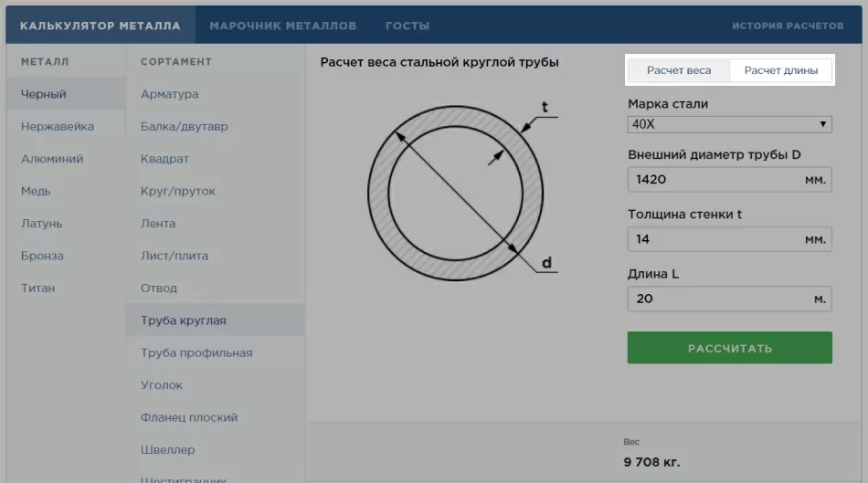
Task: Select Труба профильная from Сортамент
Action: [x=196, y=352]
